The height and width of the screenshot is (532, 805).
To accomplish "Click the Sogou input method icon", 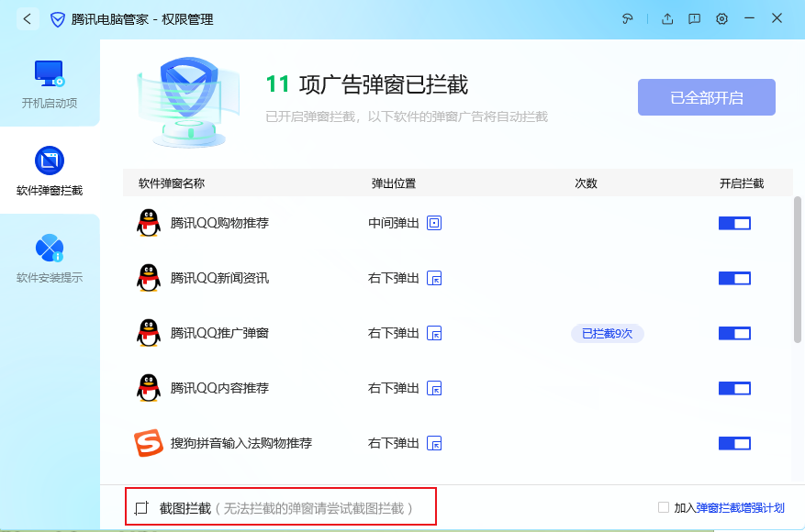I will 149,443.
